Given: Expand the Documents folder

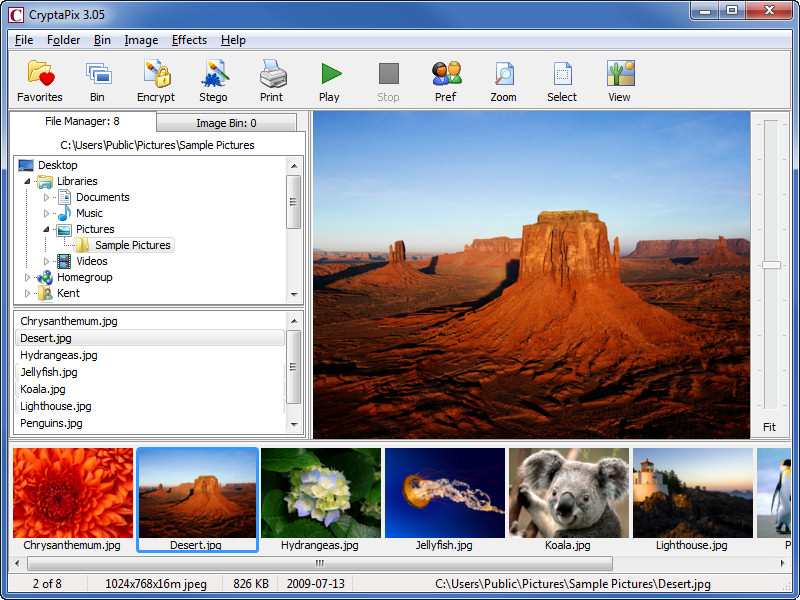Looking at the screenshot, I should 46,197.
